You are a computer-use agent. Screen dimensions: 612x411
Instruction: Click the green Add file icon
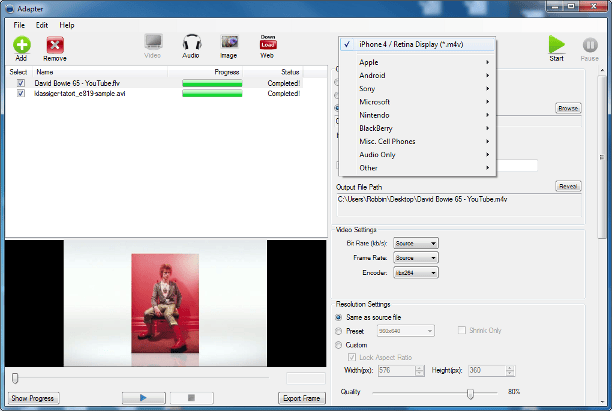point(21,45)
